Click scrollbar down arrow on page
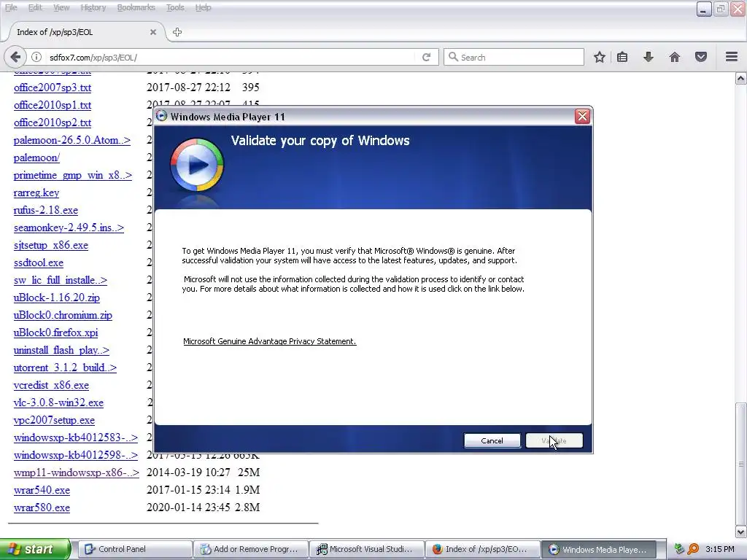The width and height of the screenshot is (747, 560). tap(741, 532)
